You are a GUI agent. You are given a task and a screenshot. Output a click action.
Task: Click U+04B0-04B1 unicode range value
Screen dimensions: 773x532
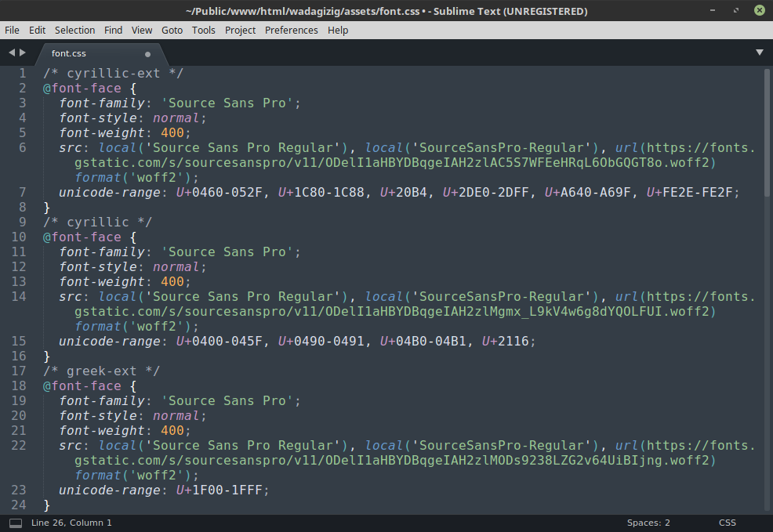(x=423, y=342)
